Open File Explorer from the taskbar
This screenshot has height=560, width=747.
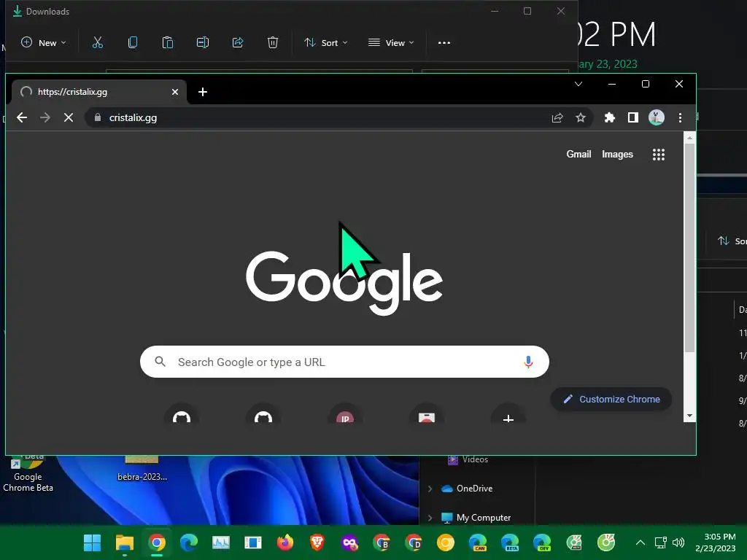click(x=124, y=542)
